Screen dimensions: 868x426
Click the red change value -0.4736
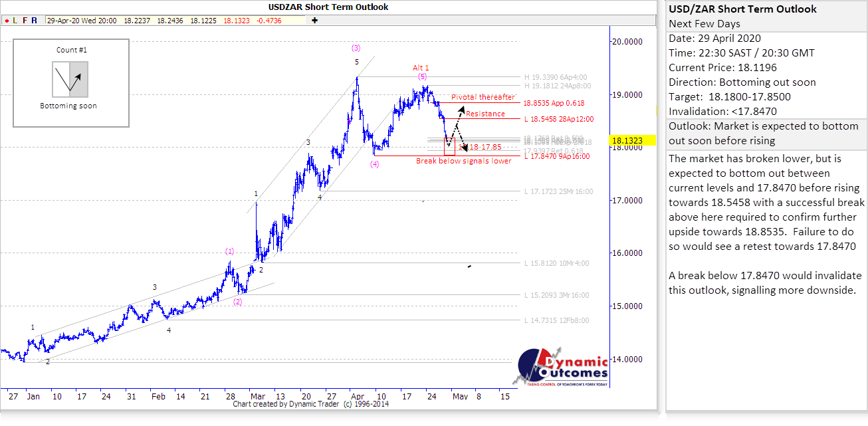pyautogui.click(x=268, y=21)
